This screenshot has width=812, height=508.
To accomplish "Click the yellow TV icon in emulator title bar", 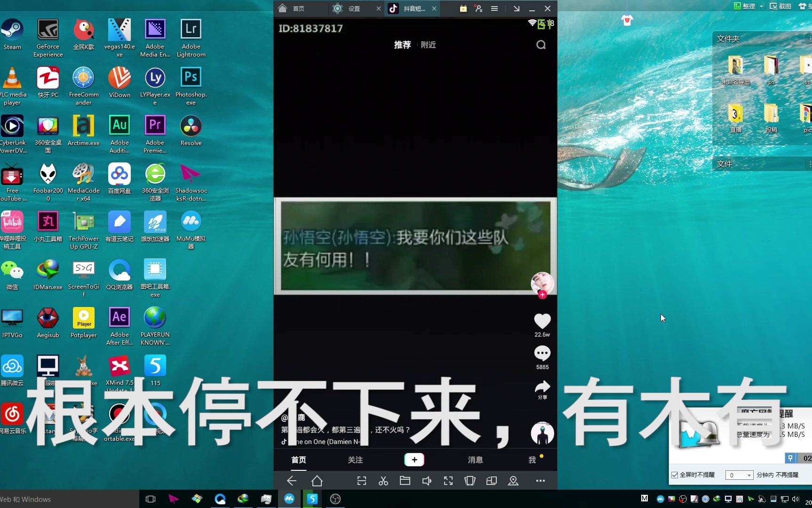I will [x=463, y=8].
